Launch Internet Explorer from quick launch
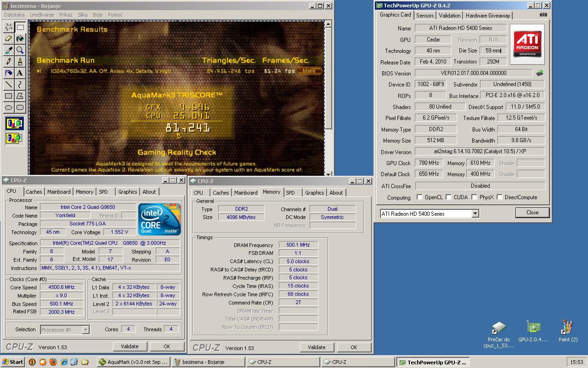The height and width of the screenshot is (368, 588). coord(64,362)
